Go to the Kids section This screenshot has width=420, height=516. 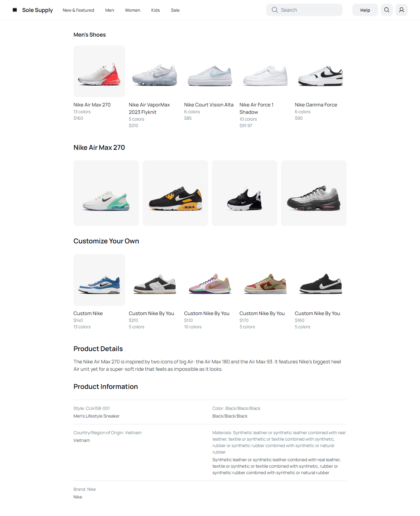coord(156,10)
